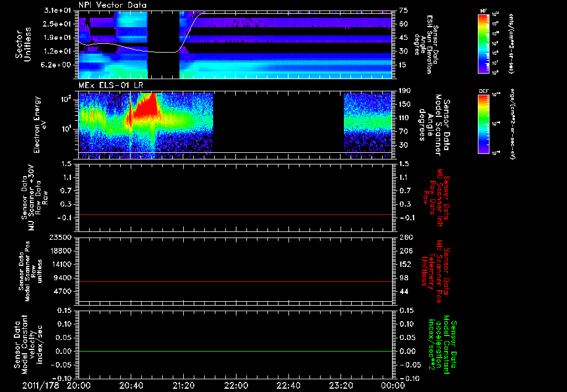Click the 00:00 time axis label
This screenshot has width=567, height=392.
[393, 385]
